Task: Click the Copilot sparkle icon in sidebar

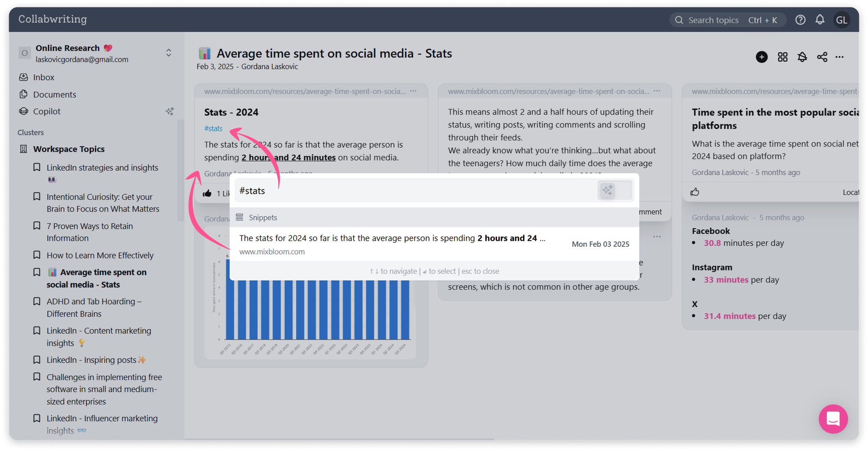Action: [170, 111]
